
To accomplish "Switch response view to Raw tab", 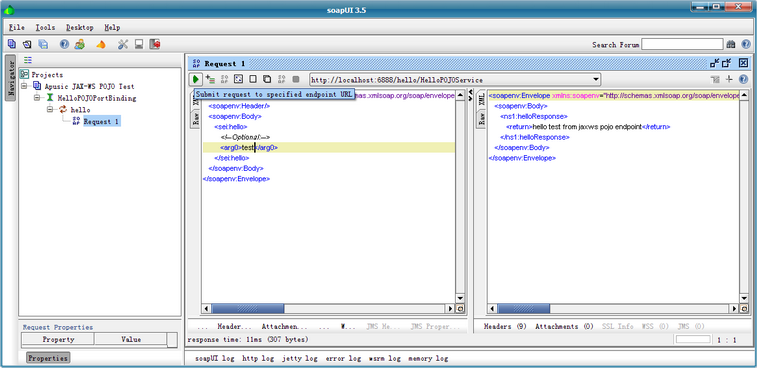I will (481, 118).
